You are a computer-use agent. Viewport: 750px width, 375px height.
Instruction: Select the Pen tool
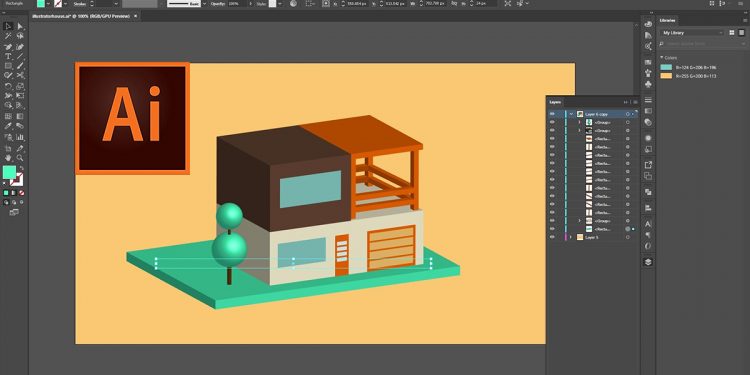[8, 47]
